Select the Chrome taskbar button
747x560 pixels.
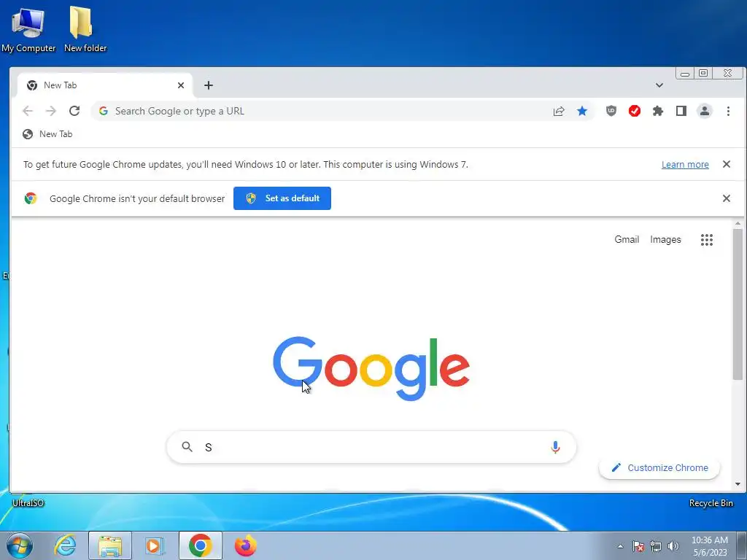coord(200,545)
